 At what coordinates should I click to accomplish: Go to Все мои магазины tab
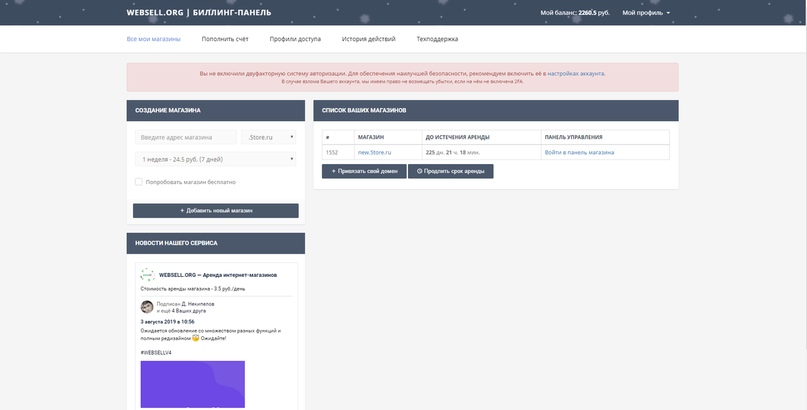tap(153, 39)
